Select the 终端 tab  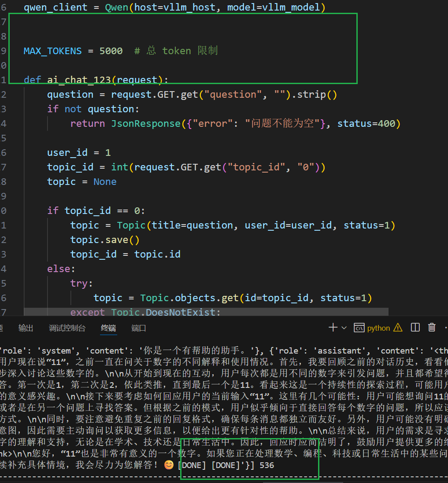click(x=108, y=328)
